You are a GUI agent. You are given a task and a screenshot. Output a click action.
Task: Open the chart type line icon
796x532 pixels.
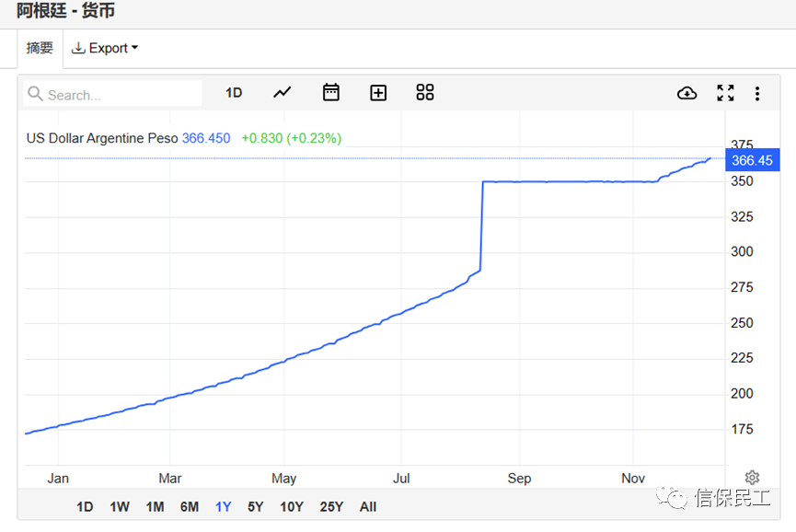(283, 92)
